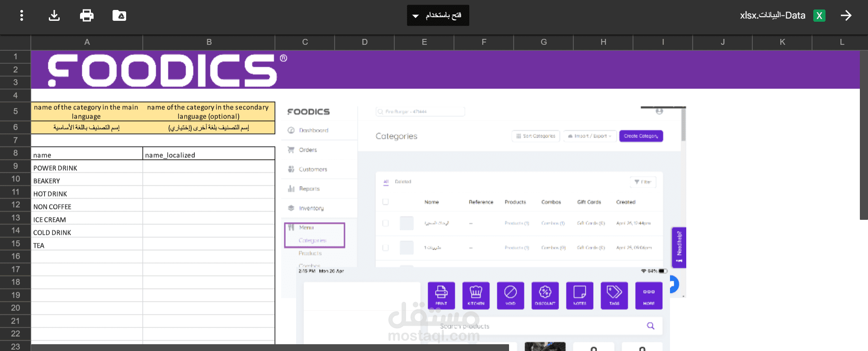
Task: Click the KITCHEN chef hat icon
Action: pyautogui.click(x=476, y=296)
